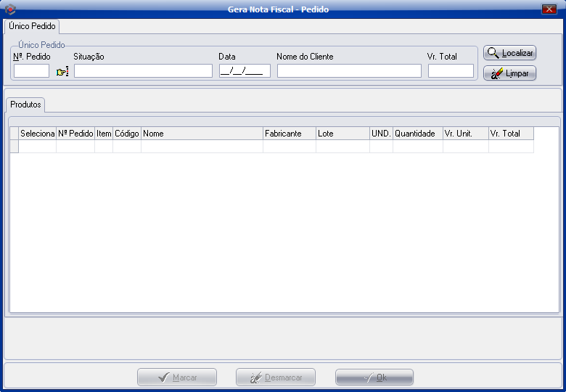The height and width of the screenshot is (392, 566).
Task: Click the Data date field
Action: pos(245,71)
